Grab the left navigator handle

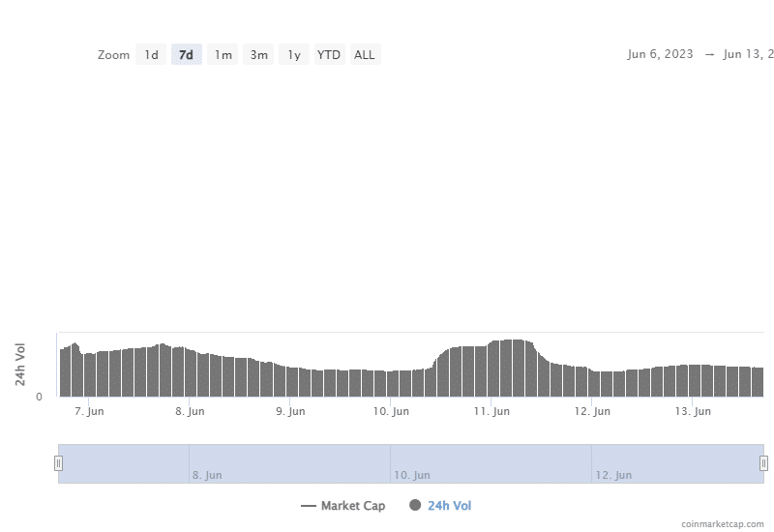58,463
